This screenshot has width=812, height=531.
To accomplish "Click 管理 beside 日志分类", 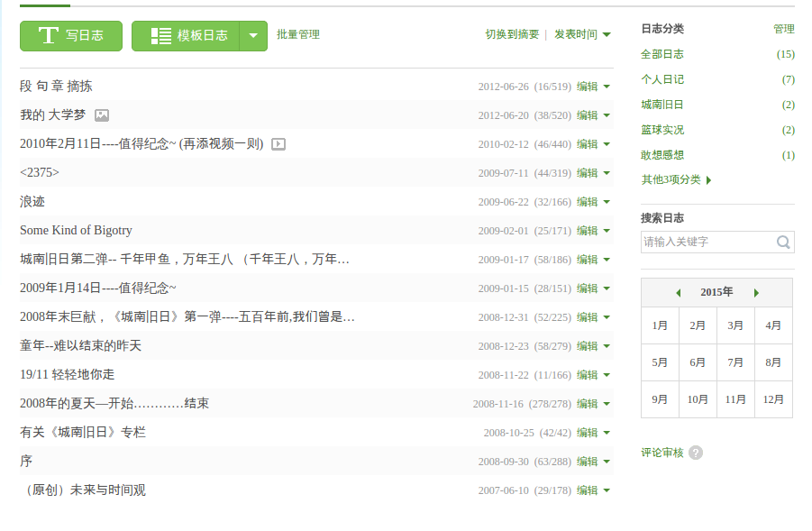I will [783, 29].
